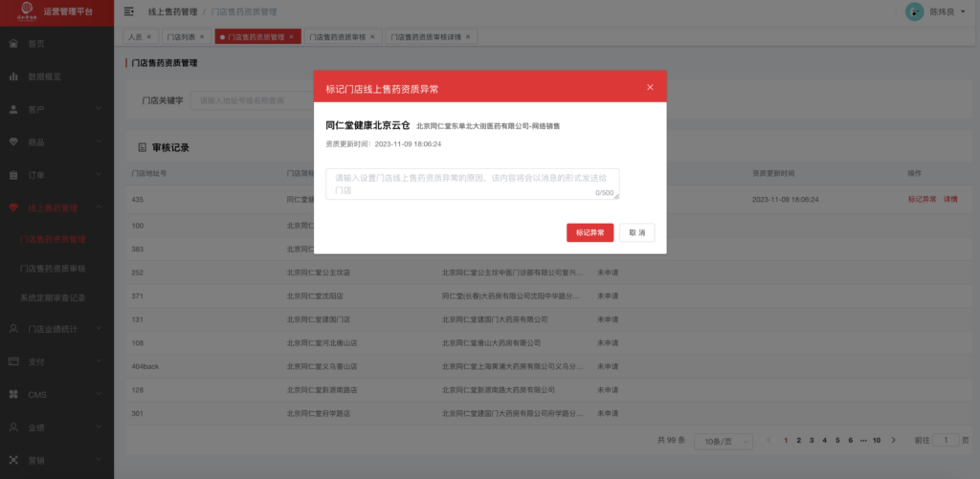Image resolution: width=980 pixels, height=479 pixels.
Task: Click the 取消 button in the dialog
Action: (x=636, y=232)
